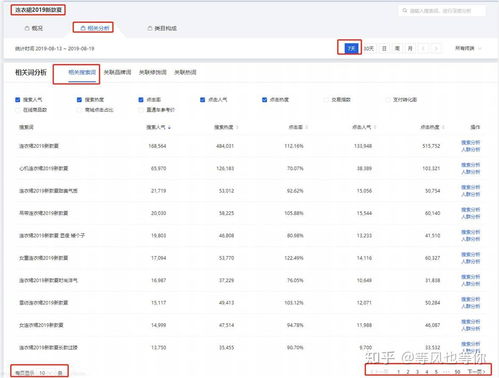Image resolution: width=499 pixels, height=378 pixels.
Task: Uncheck the 点击率 metric checkbox
Action: point(141,100)
